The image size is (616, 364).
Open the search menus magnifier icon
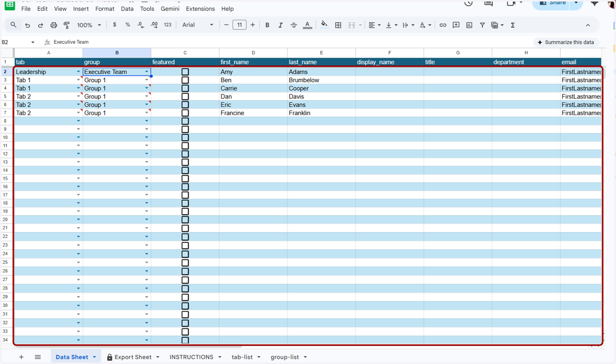coord(13,25)
